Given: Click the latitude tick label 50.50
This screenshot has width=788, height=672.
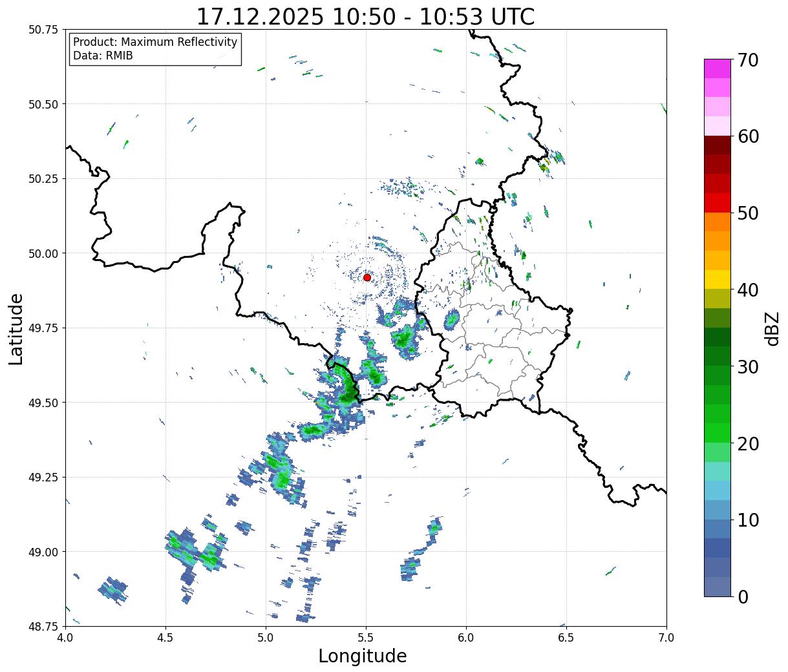Looking at the screenshot, I should (43, 104).
